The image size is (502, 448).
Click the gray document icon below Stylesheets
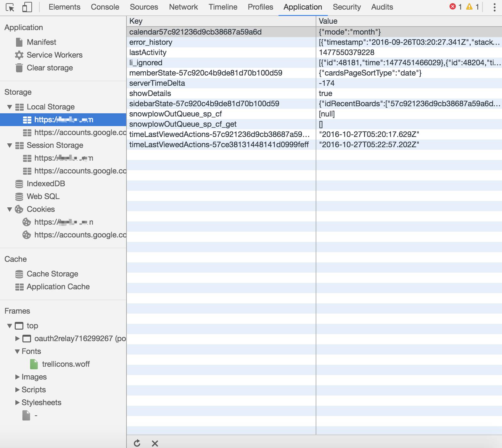26,415
